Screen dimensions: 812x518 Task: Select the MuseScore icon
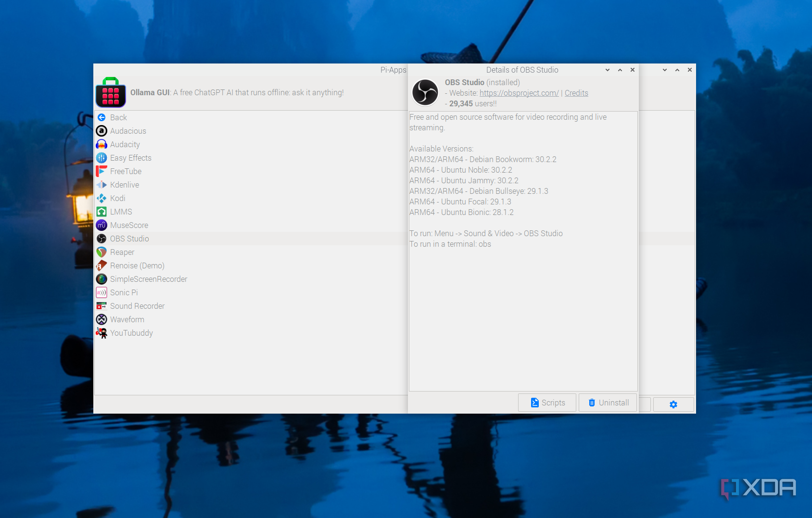[101, 225]
